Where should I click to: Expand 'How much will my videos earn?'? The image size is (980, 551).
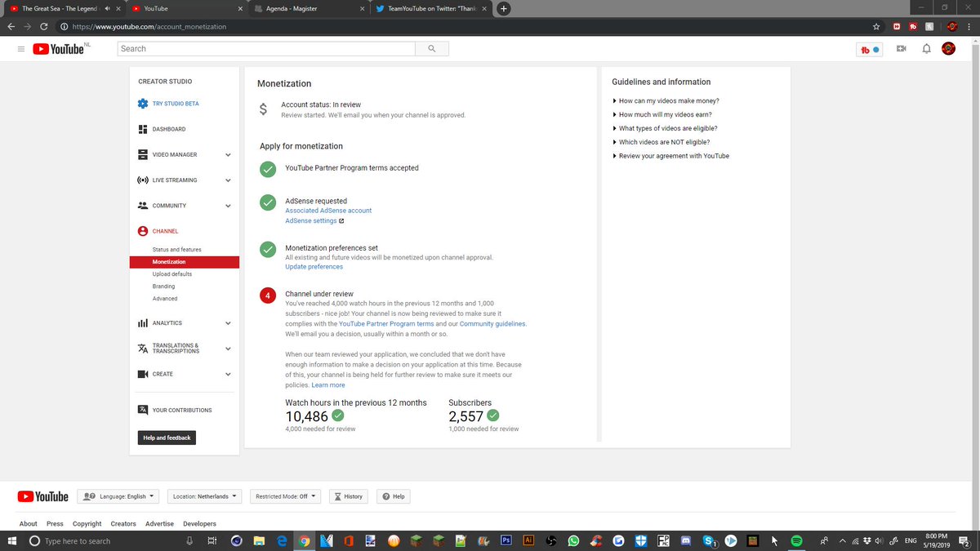[x=666, y=114]
